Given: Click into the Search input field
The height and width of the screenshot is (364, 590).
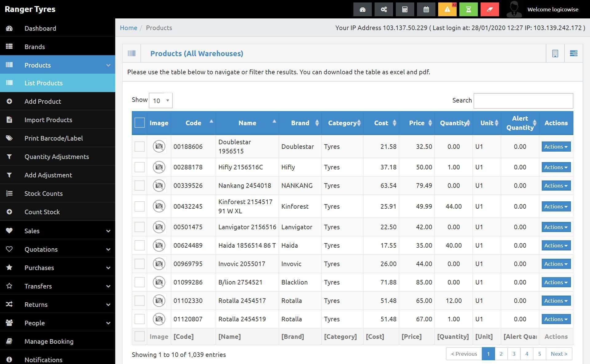Looking at the screenshot, I should [523, 101].
